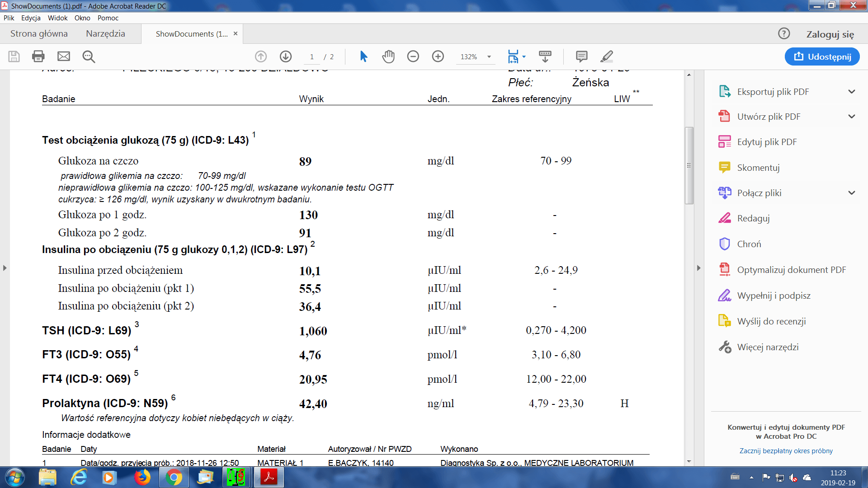This screenshot has width=868, height=488.
Task: Add a sticky note comment
Action: tap(581, 56)
